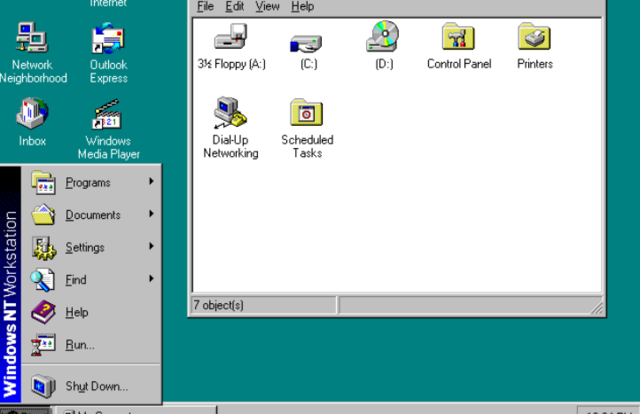Open the 3½ Floppy (A:) drive icon

point(231,37)
